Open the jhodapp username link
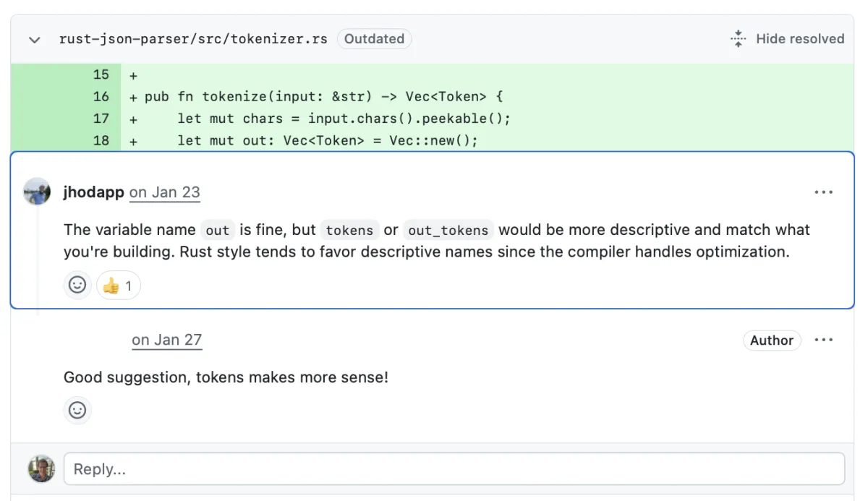The width and height of the screenshot is (868, 501). [x=93, y=192]
